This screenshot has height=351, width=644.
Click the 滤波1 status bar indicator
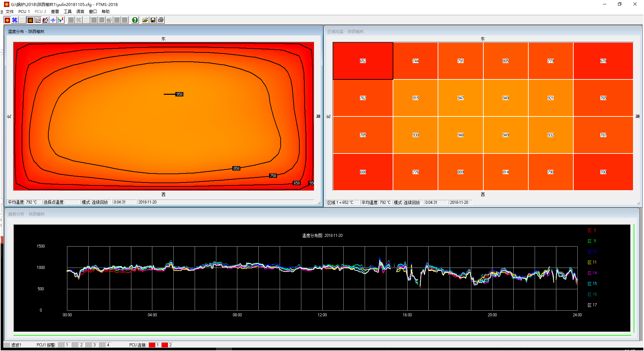point(13,345)
